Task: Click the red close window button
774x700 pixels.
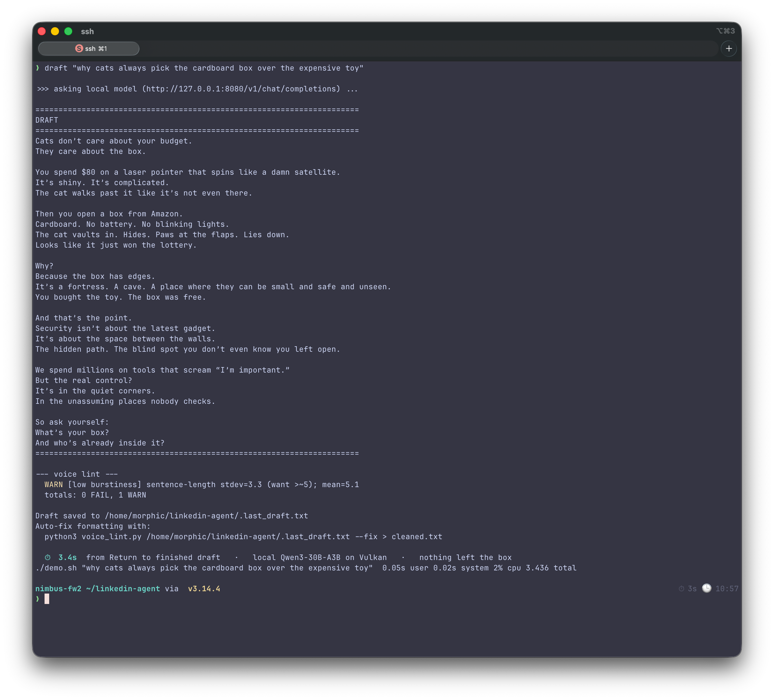Action: pos(42,32)
